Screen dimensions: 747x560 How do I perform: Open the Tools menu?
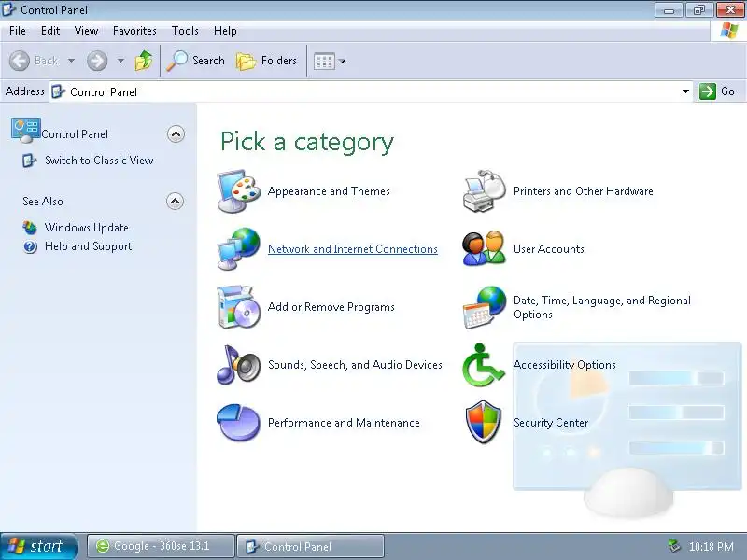click(x=185, y=31)
